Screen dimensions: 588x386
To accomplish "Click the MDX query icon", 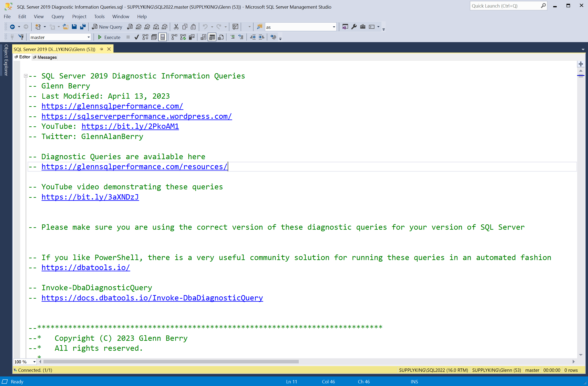I will pos(138,27).
